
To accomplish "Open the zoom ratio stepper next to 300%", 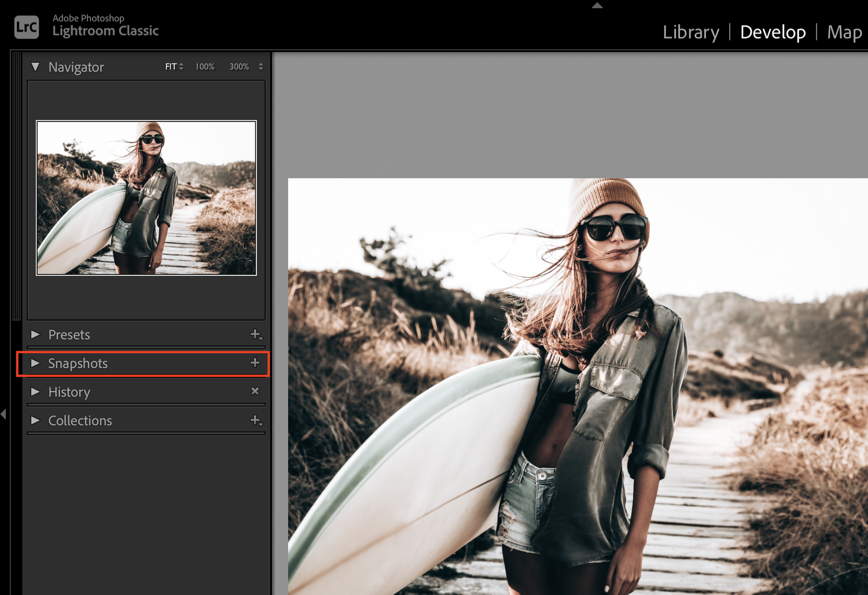I will pyautogui.click(x=259, y=66).
